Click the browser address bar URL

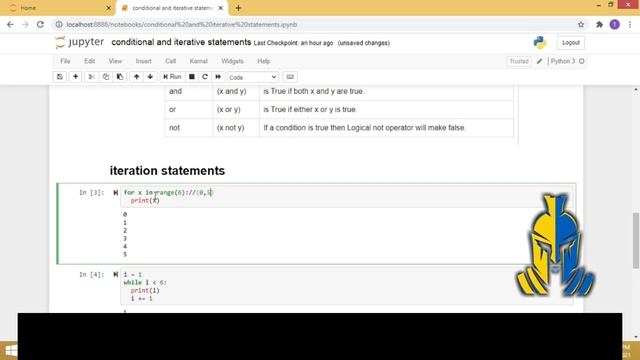click(182, 24)
